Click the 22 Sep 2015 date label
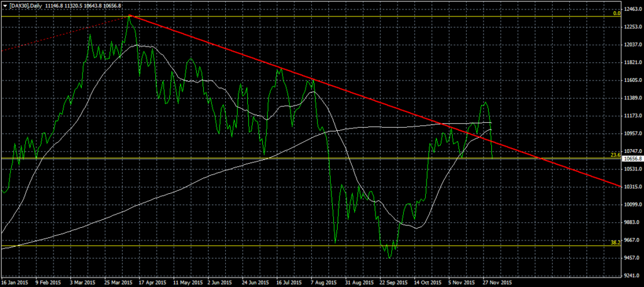 pos(392,282)
